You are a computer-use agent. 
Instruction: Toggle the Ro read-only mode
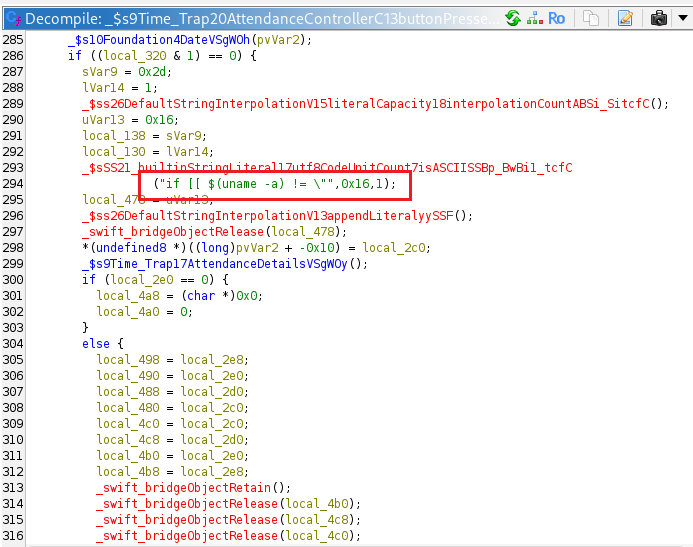pyautogui.click(x=557, y=18)
